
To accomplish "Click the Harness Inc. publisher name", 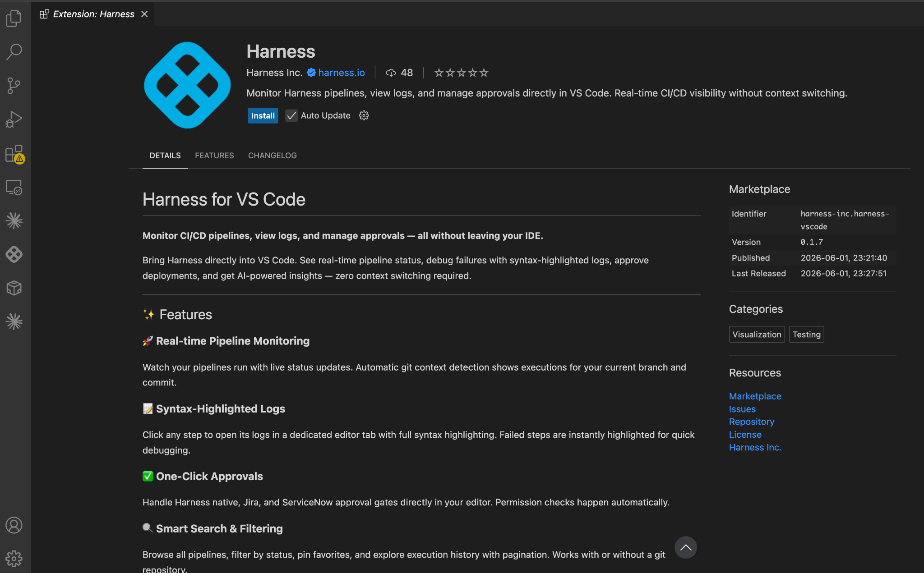I will pos(274,73).
